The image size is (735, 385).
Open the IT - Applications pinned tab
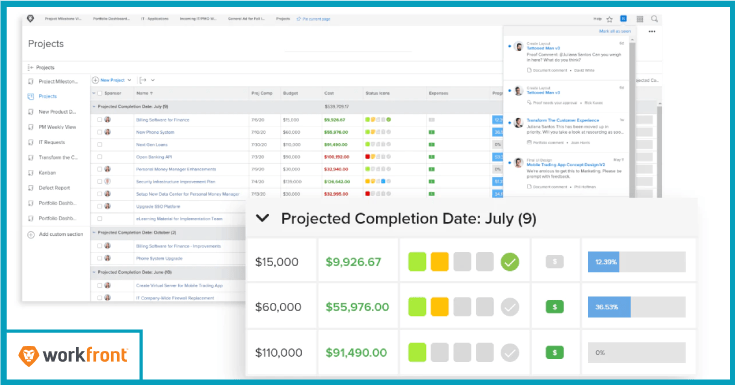pyautogui.click(x=155, y=19)
